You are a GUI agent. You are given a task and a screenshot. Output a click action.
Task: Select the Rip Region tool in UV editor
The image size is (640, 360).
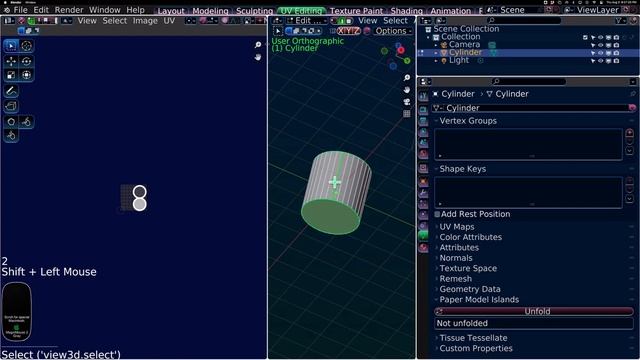pyautogui.click(x=11, y=107)
